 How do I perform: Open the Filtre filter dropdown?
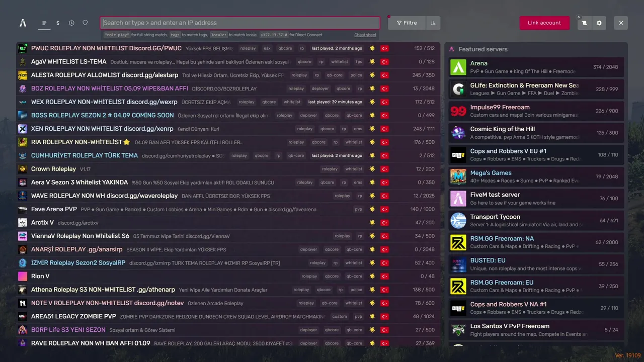point(407,23)
